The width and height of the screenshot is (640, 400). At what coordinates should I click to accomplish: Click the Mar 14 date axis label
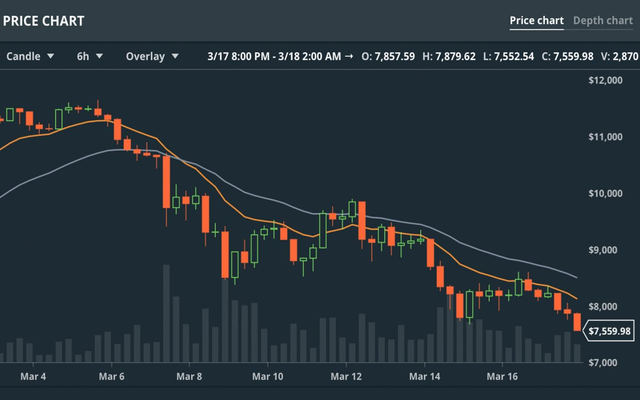pos(424,376)
